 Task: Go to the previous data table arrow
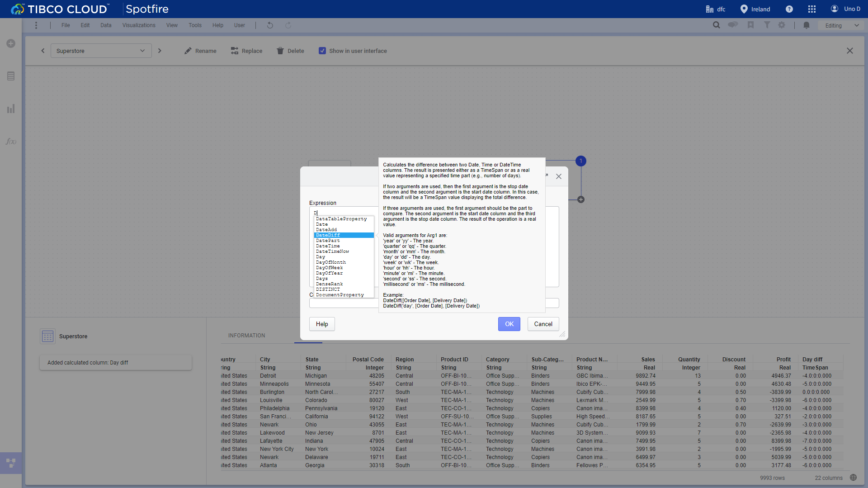coord(43,51)
